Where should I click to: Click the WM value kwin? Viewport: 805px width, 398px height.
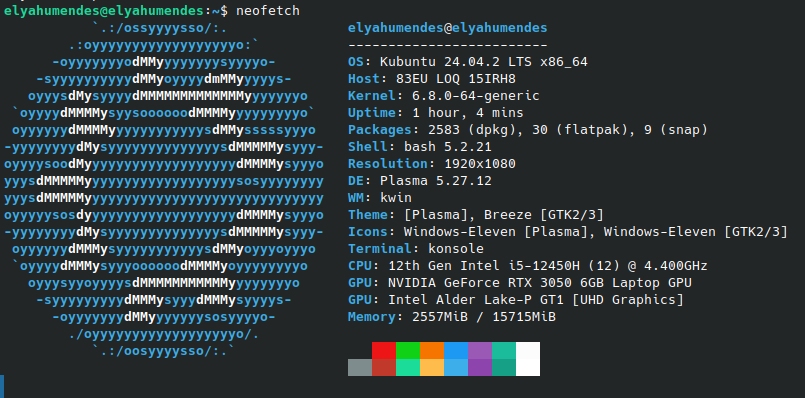(396, 198)
